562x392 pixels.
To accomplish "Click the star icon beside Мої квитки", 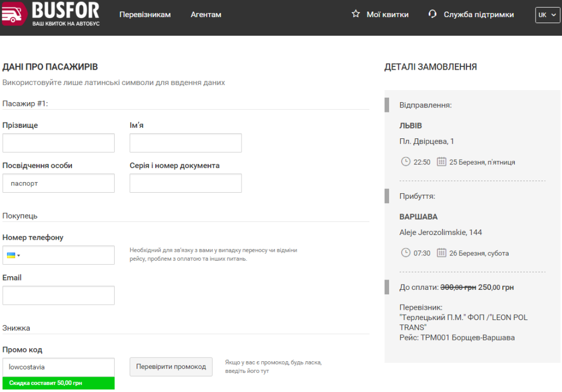I will (x=356, y=14).
